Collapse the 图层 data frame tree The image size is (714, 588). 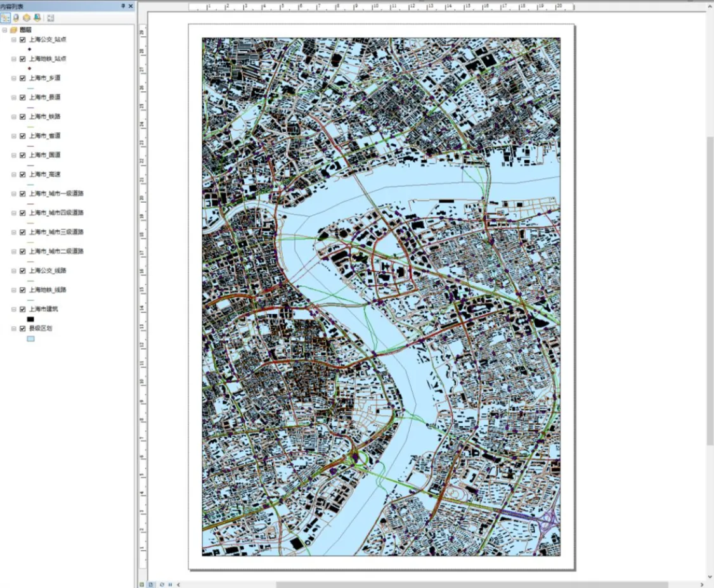(x=4, y=30)
